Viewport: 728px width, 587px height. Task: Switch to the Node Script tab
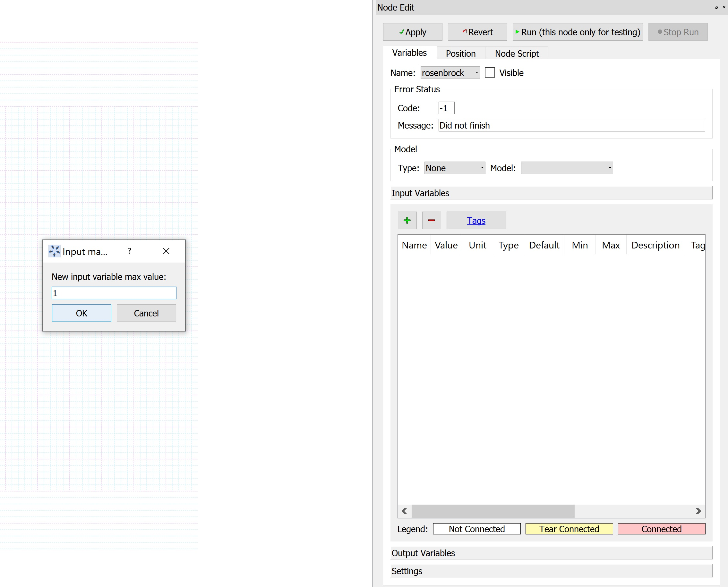pos(517,54)
